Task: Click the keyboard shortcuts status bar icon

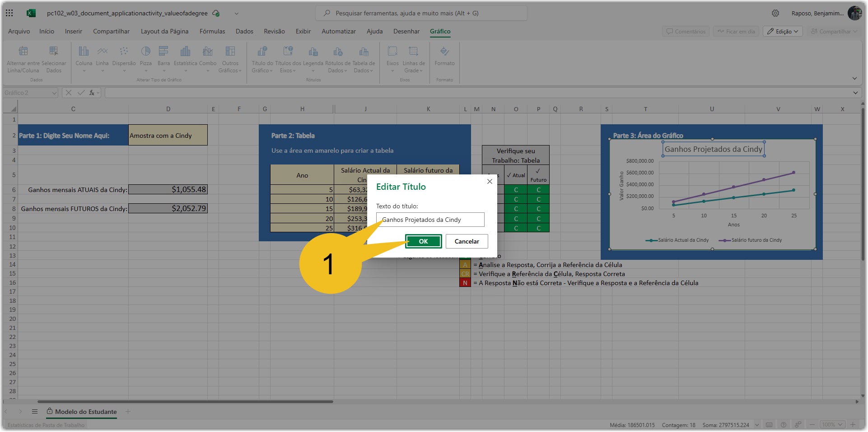Action: point(769,425)
